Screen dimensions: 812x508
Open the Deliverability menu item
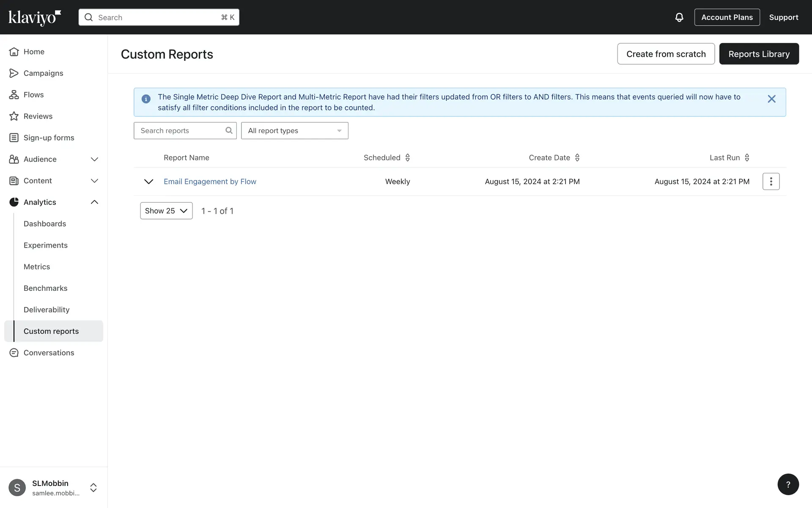pos(47,310)
